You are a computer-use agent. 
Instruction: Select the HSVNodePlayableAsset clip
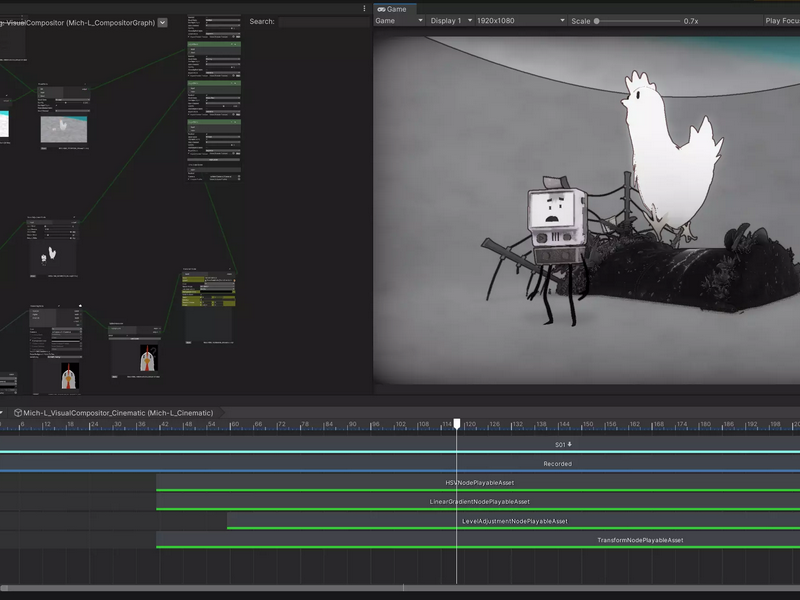point(478,483)
